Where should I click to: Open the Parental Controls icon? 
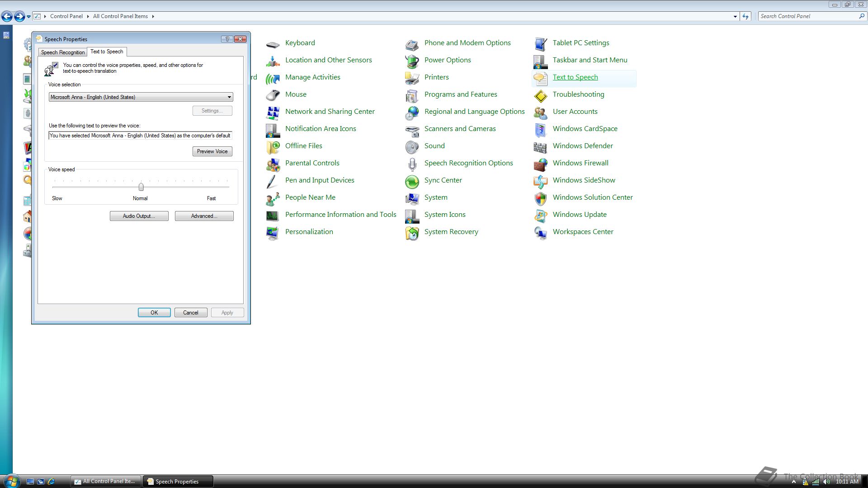coord(273,164)
